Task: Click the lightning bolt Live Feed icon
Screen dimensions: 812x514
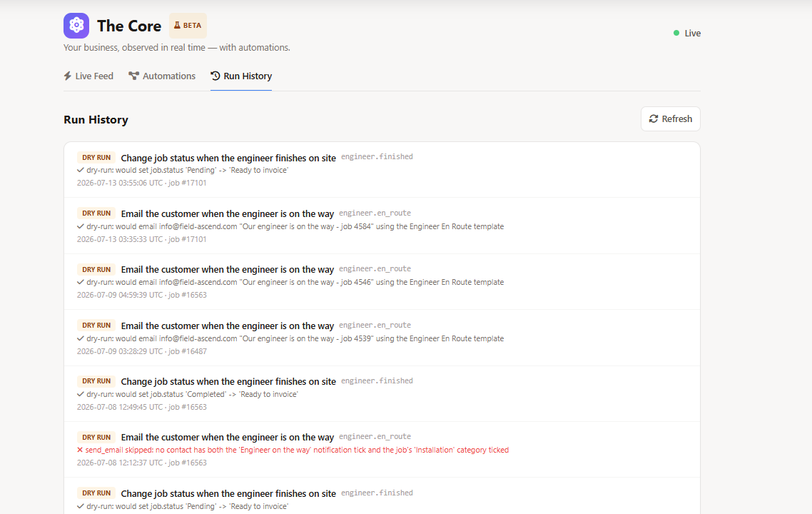Action: pos(67,76)
